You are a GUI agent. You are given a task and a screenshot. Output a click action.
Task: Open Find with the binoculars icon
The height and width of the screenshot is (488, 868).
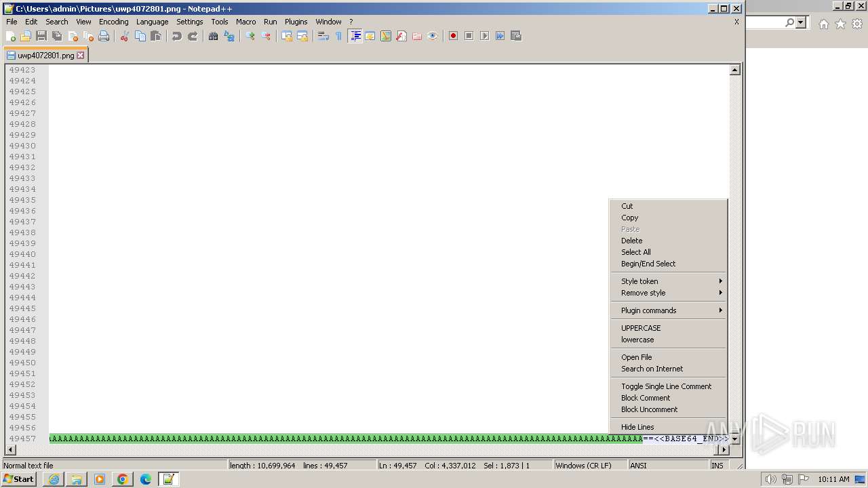(214, 36)
